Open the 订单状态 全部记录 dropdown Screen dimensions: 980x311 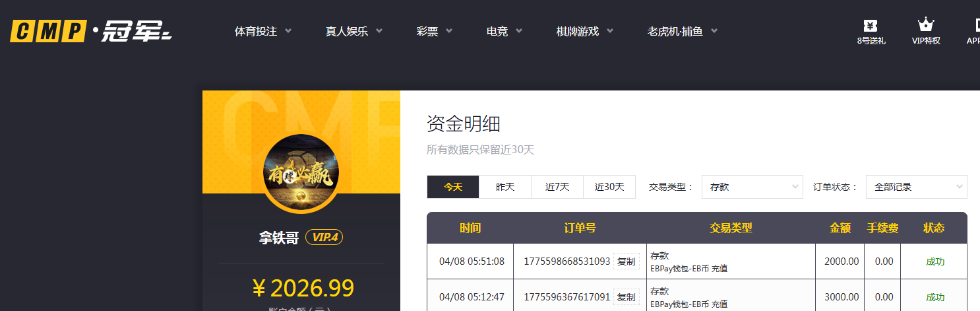[x=916, y=187]
